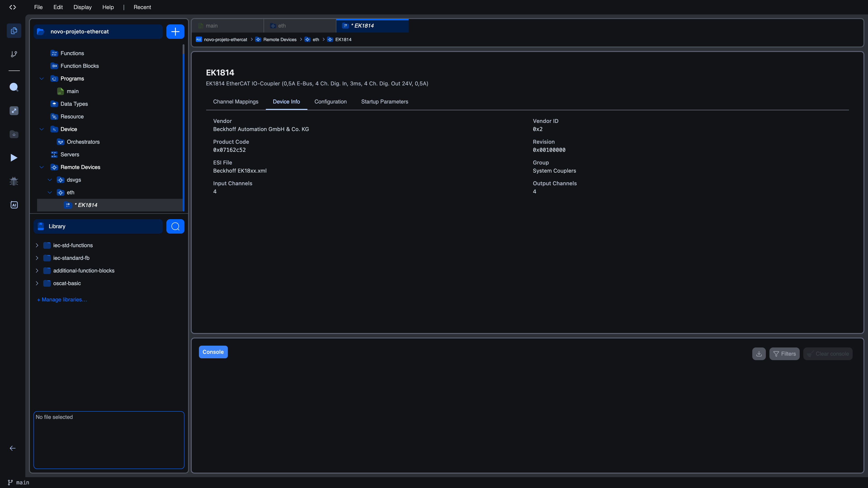Image resolution: width=868 pixels, height=488 pixels.
Task: Click novo-projeto-ethercat in the breadcrumb
Action: click(x=225, y=40)
